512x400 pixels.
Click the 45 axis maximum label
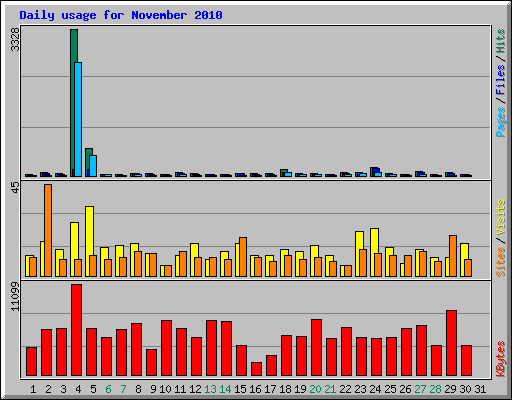[15, 187]
